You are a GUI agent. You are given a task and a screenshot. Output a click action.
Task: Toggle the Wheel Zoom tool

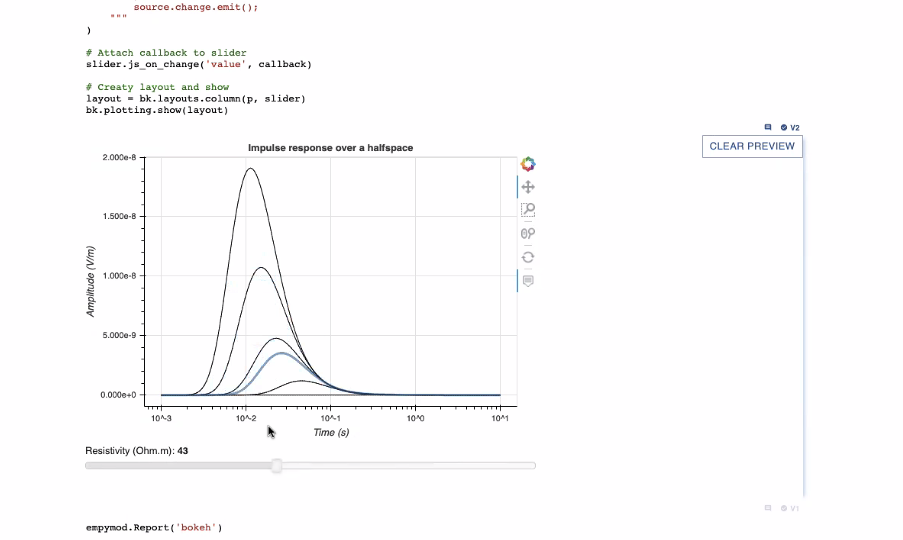point(528,233)
